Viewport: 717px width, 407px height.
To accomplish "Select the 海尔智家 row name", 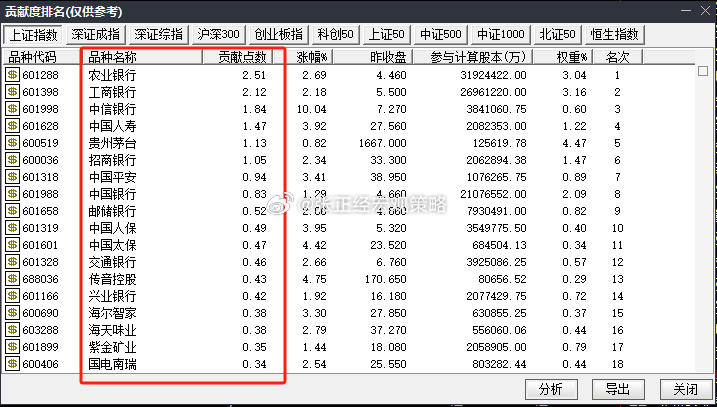I will click(112, 313).
